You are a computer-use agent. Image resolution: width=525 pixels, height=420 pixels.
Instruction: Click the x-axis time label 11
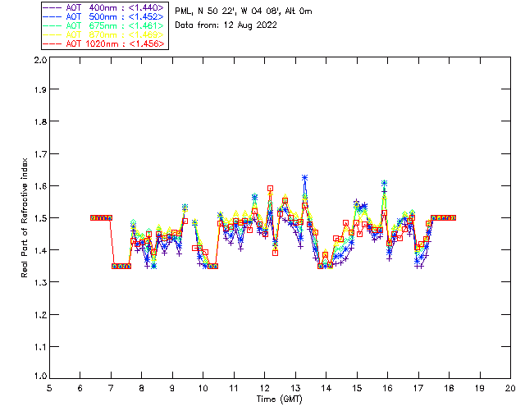pos(234,388)
